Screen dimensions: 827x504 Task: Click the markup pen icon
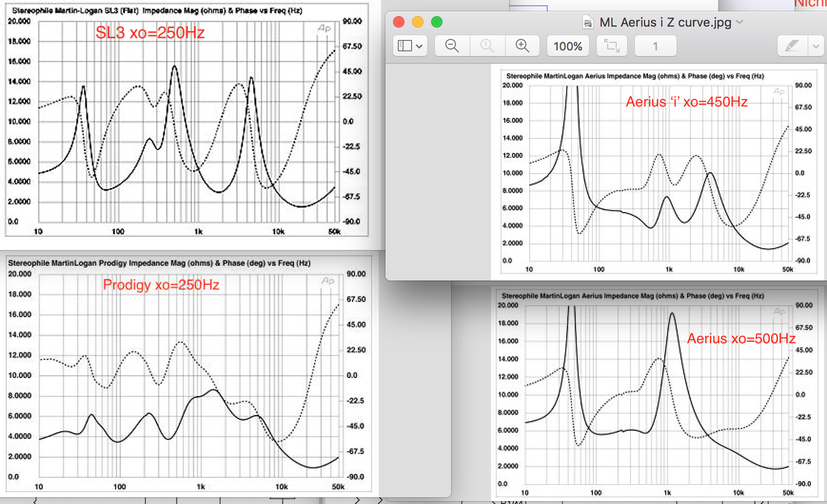792,46
